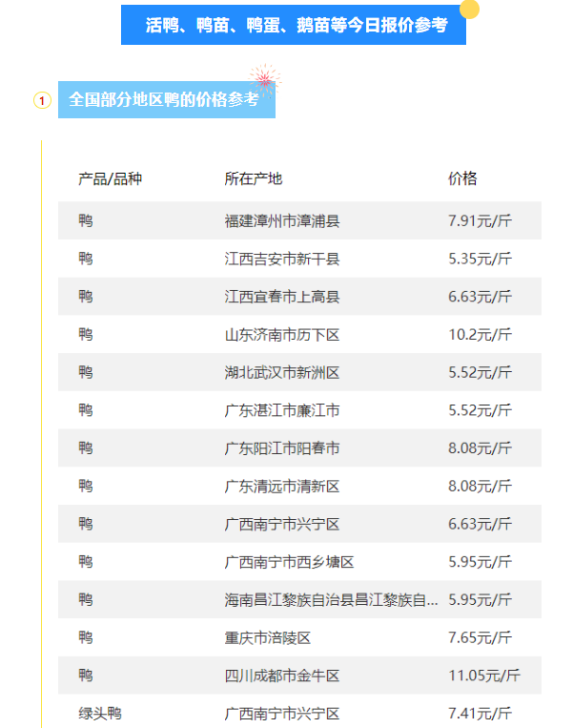This screenshot has width=573, height=728.
Task: Select the 11.05元/斤 price for 四川成都
Action: [x=483, y=676]
